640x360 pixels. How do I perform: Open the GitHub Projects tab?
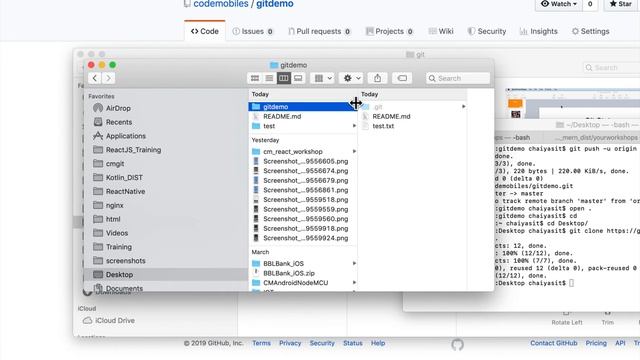pyautogui.click(x=390, y=31)
